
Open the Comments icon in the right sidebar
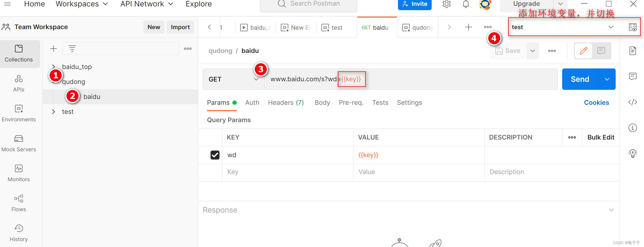[633, 76]
